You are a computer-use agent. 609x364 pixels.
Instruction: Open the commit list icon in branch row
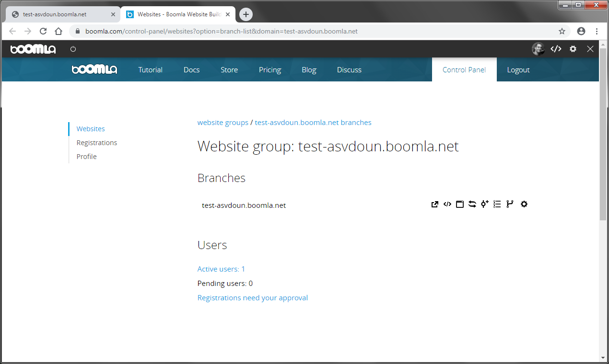[x=497, y=205]
